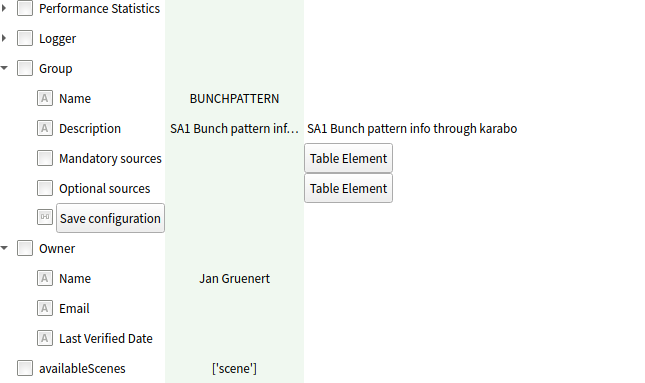The image size is (645, 383).
Task: Click the string icon beside Last Verified Date
Action: tap(45, 339)
